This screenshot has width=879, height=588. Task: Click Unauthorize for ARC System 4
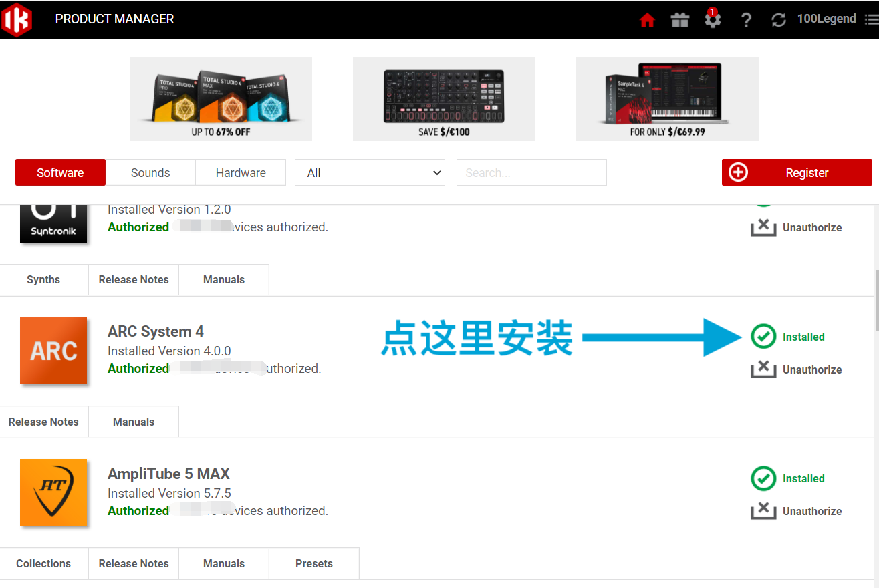[x=812, y=370]
